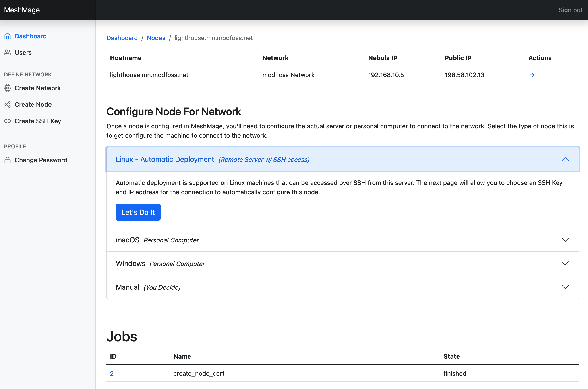Open Create SSH Key menu item
The image size is (588, 389).
[38, 121]
